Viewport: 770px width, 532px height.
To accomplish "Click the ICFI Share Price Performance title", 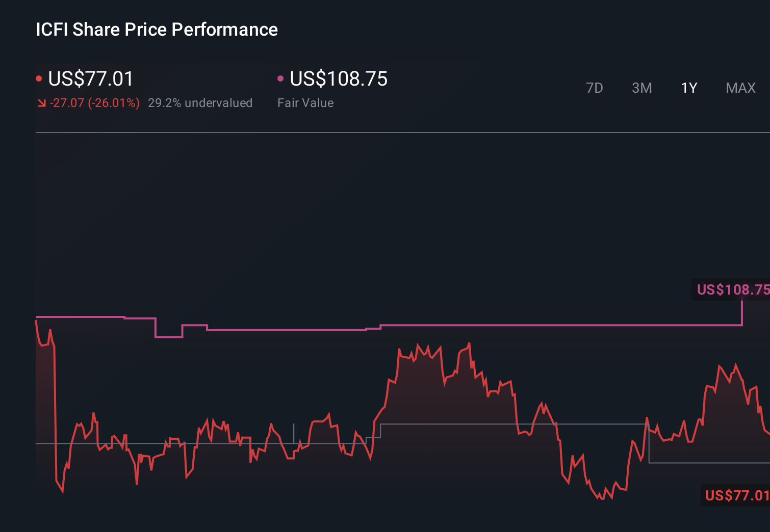I will point(157,29).
